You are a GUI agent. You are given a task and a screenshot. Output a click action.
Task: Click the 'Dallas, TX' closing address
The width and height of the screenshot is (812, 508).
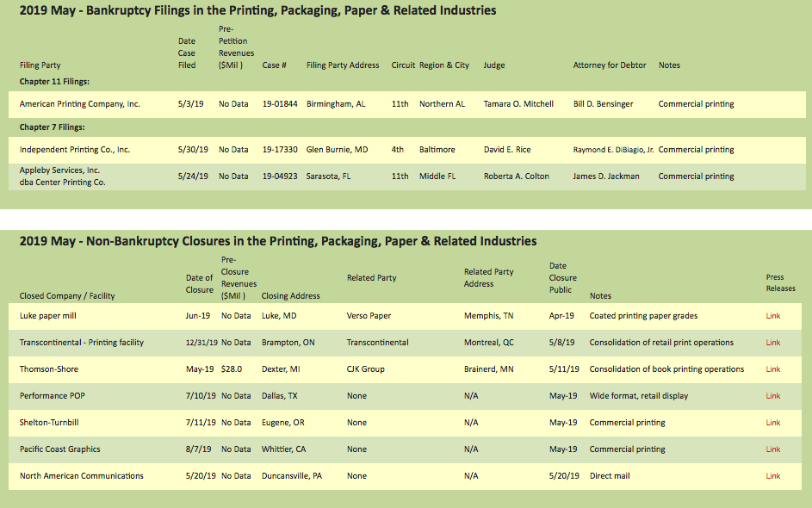280,396
